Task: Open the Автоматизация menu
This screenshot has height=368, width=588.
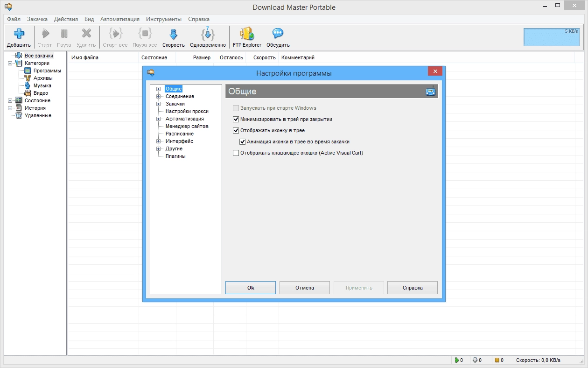Action: 120,19
